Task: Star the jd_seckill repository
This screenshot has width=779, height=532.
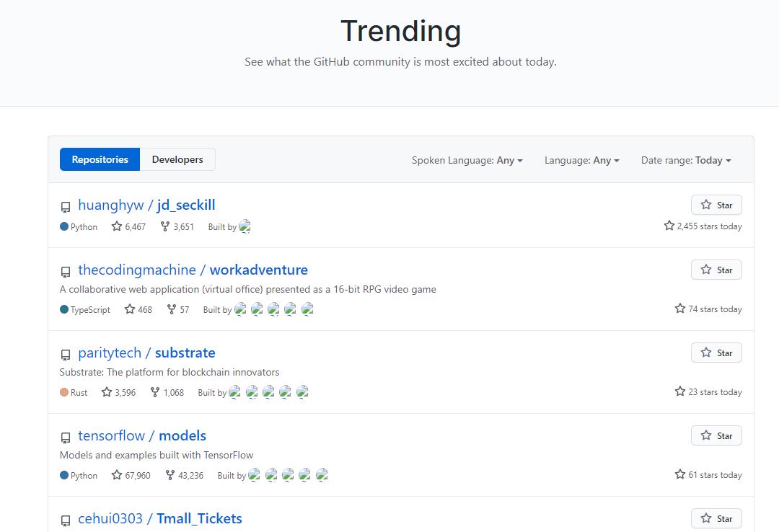Action: 716,205
